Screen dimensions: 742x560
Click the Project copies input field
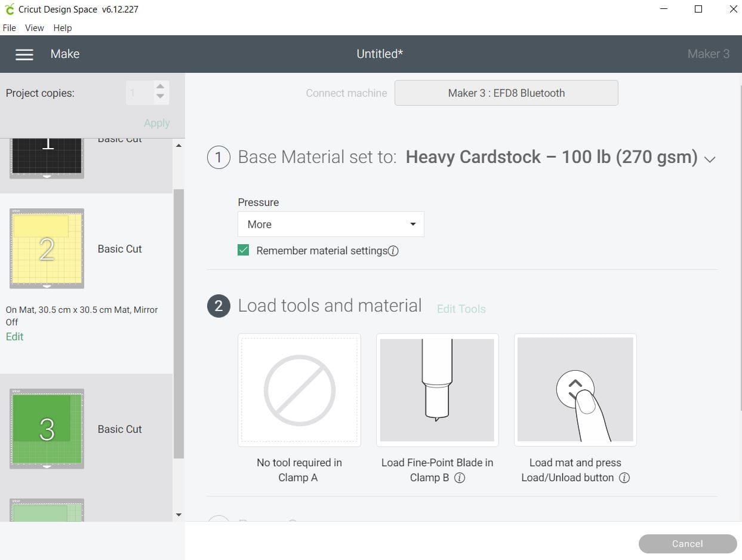tap(140, 93)
